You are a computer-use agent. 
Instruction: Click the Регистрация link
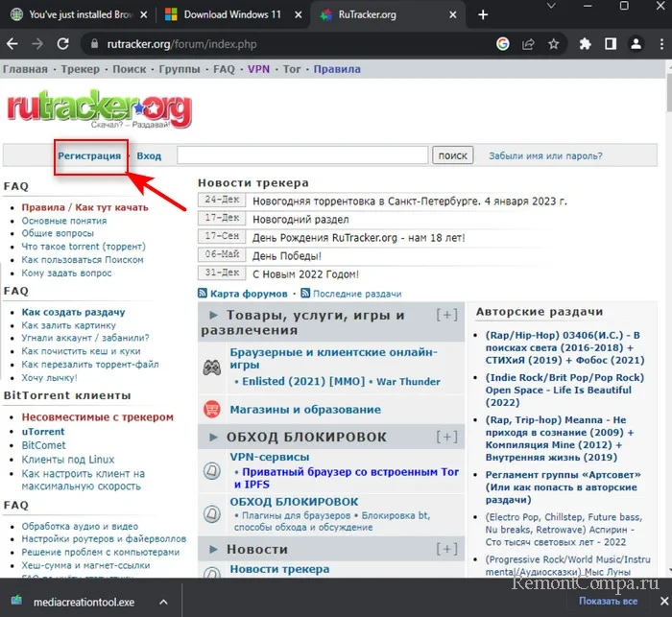click(89, 155)
